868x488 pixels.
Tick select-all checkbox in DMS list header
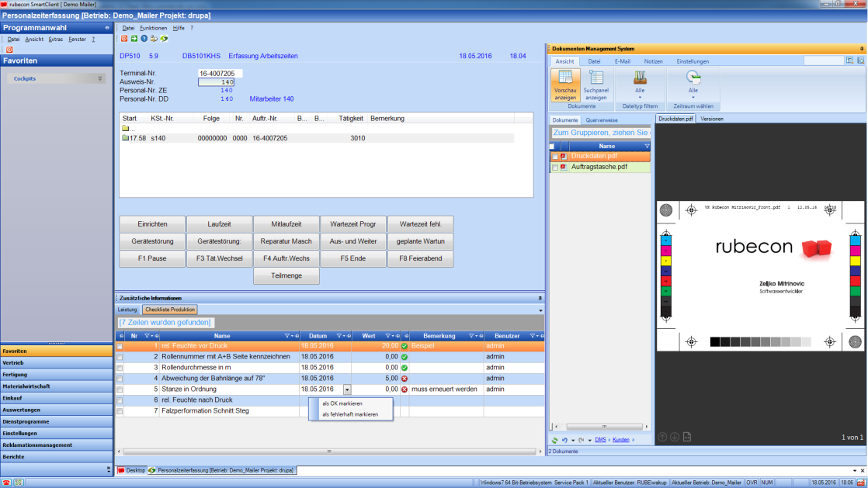(x=552, y=146)
